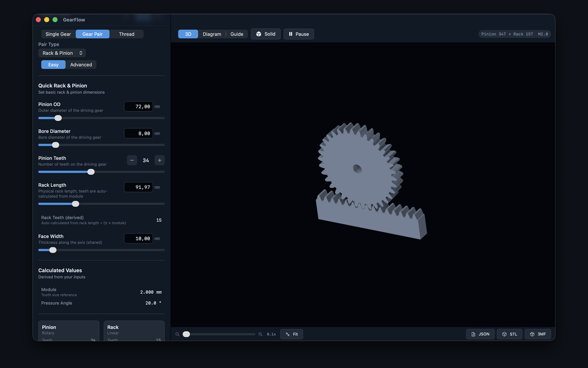Adjust the Pinion OD slider handle
This screenshot has height=368, width=588.
pos(58,118)
